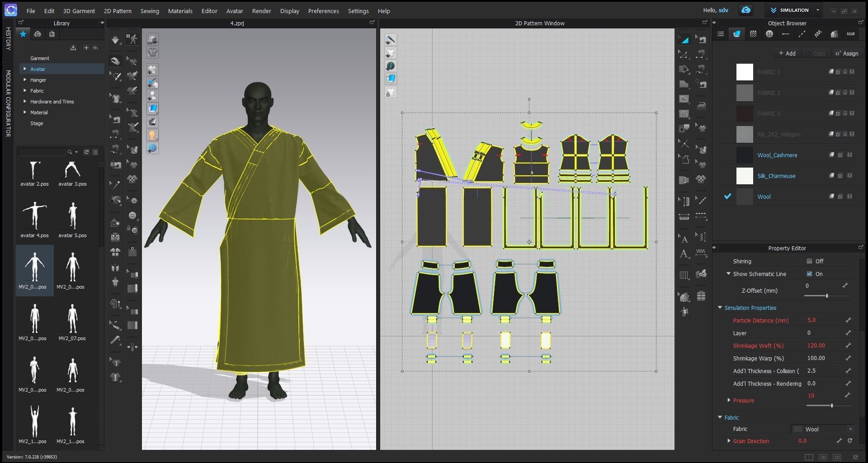Toggle Show 3D Environment globe icon
The image size is (868, 463).
click(x=152, y=148)
